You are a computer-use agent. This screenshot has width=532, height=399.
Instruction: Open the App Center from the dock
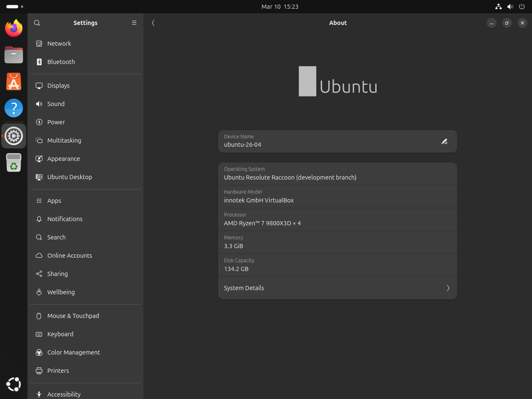13,81
